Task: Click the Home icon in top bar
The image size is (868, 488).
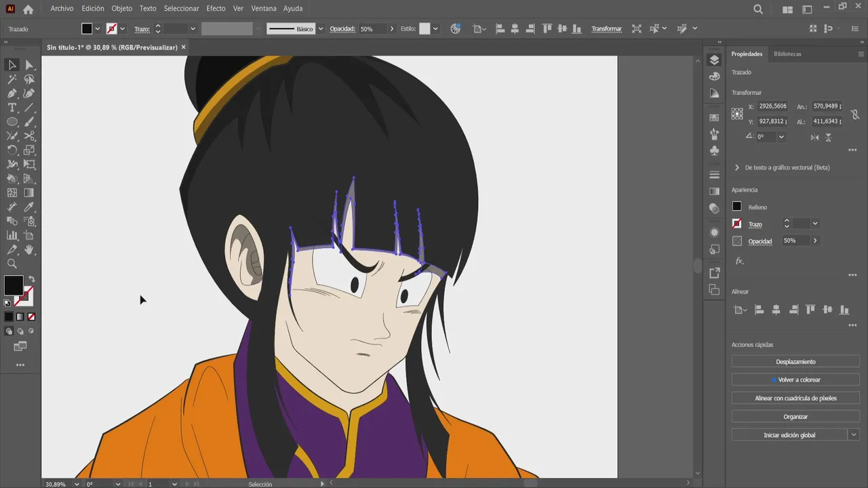Action: (x=28, y=9)
